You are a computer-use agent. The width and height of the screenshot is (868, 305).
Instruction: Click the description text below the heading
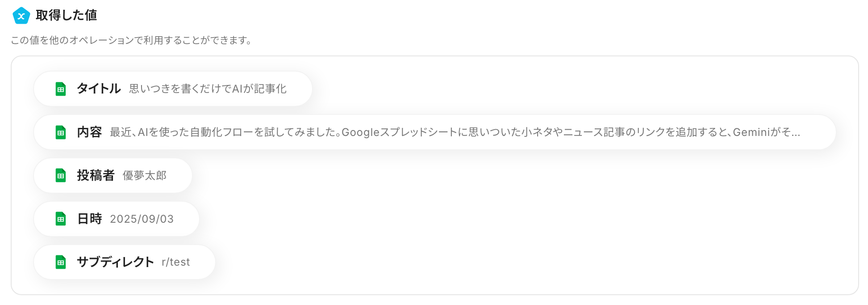pos(132,40)
